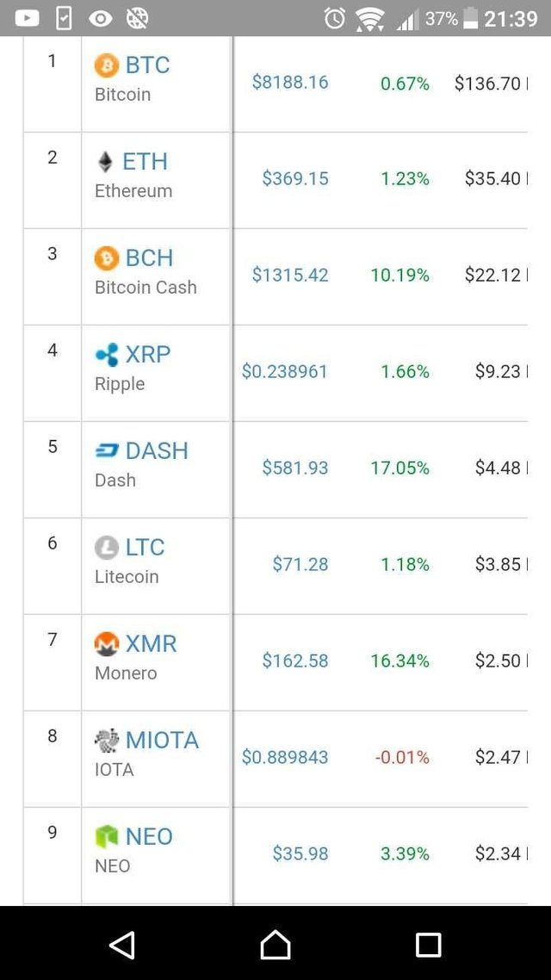Tap the grey Litecoin coin icon
Viewport: 551px width, 980px height.
tap(106, 547)
